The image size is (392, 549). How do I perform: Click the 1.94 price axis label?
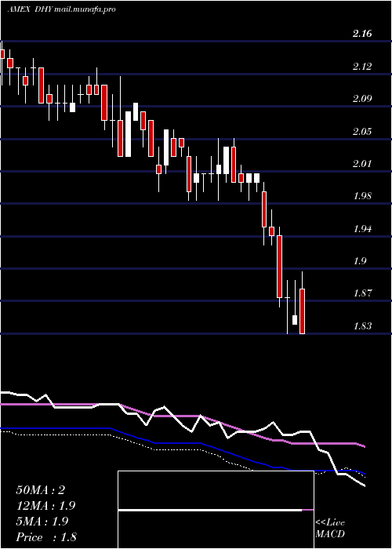(x=362, y=229)
